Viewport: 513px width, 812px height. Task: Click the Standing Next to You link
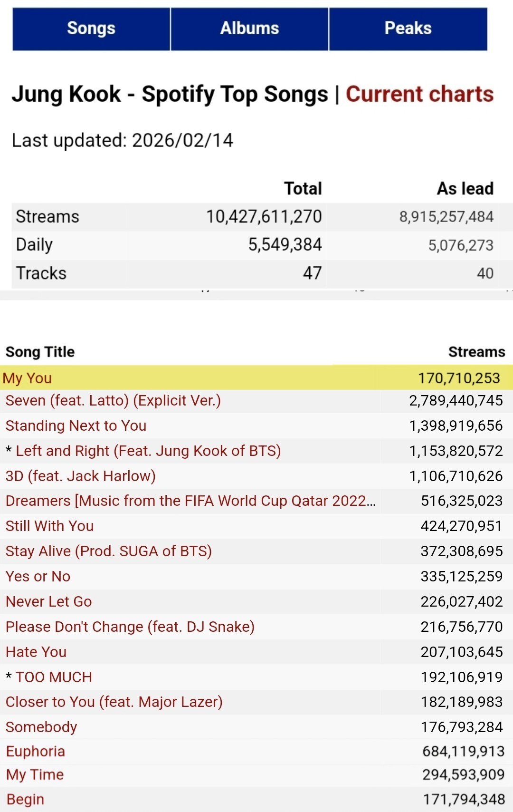76,425
